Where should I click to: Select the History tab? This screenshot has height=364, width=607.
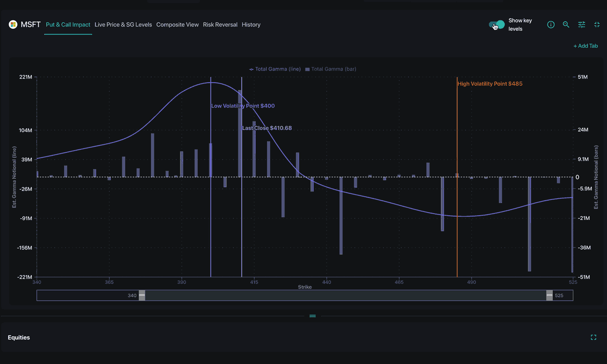251,24
